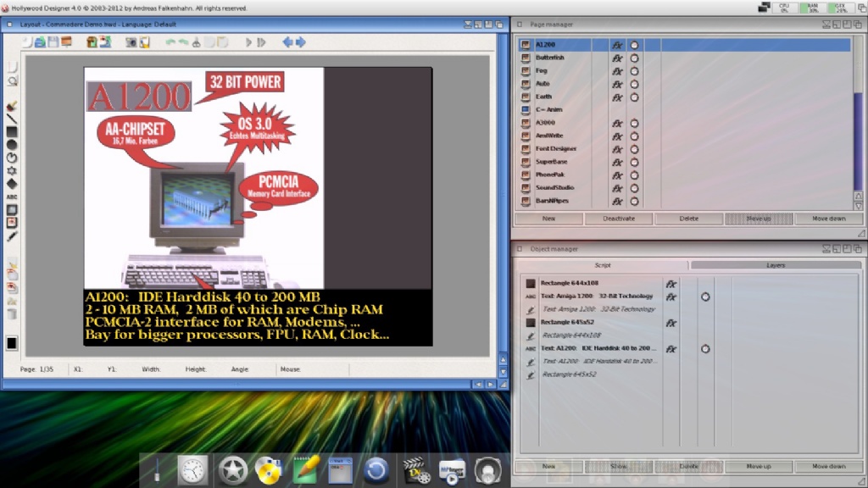Save the project with the floppy disk icon

pyautogui.click(x=53, y=42)
